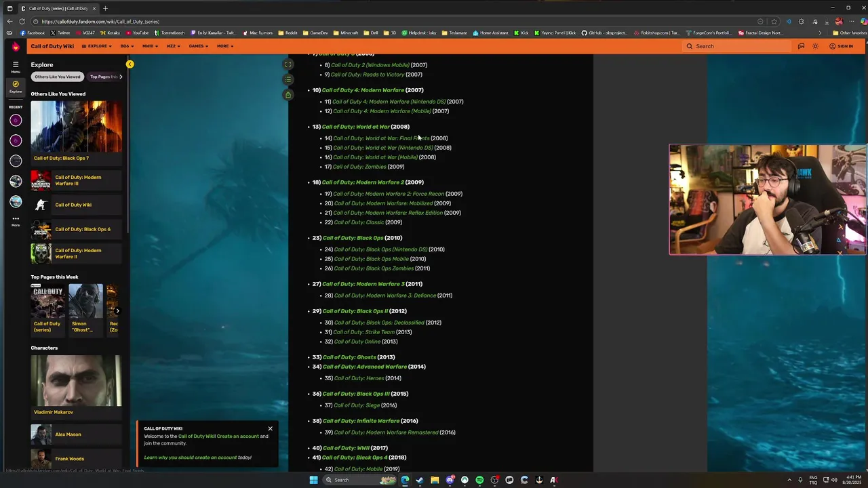This screenshot has width=868, height=488.
Task: Open new browser tab plus button
Action: point(105,8)
